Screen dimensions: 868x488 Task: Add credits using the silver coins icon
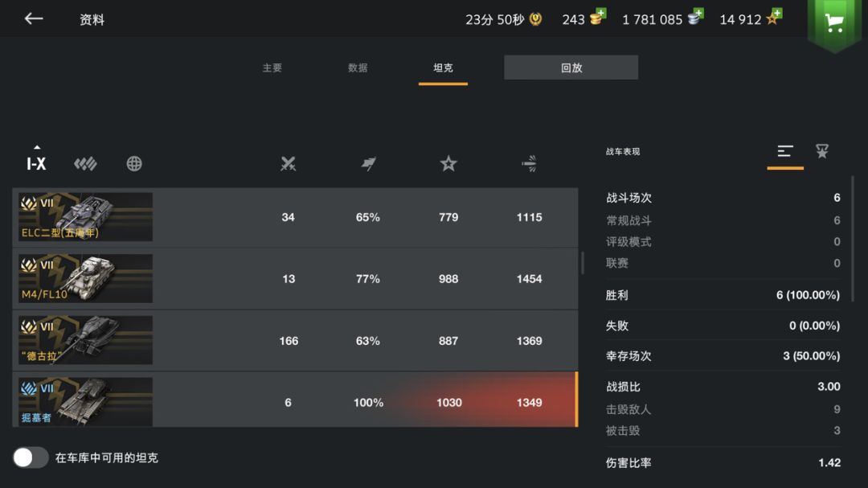click(695, 18)
